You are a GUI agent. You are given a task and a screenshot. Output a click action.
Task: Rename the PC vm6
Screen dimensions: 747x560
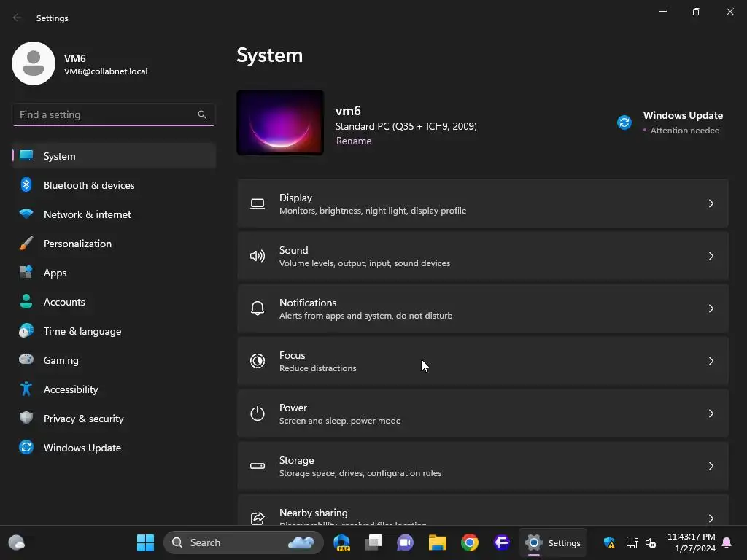[354, 141]
